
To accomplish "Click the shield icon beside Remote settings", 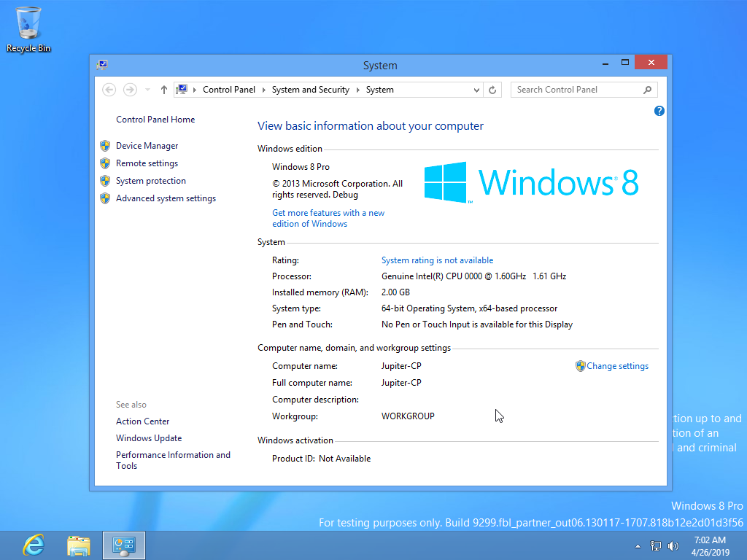I will 105,163.
